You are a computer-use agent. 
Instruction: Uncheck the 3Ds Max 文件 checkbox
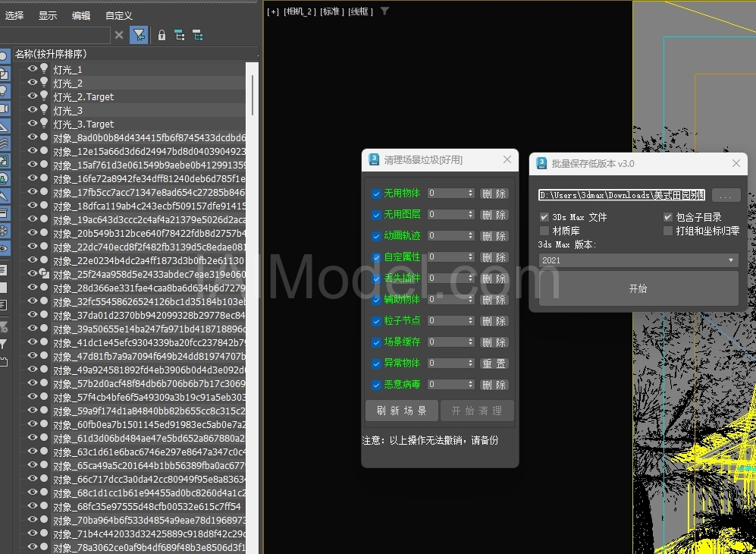click(544, 217)
